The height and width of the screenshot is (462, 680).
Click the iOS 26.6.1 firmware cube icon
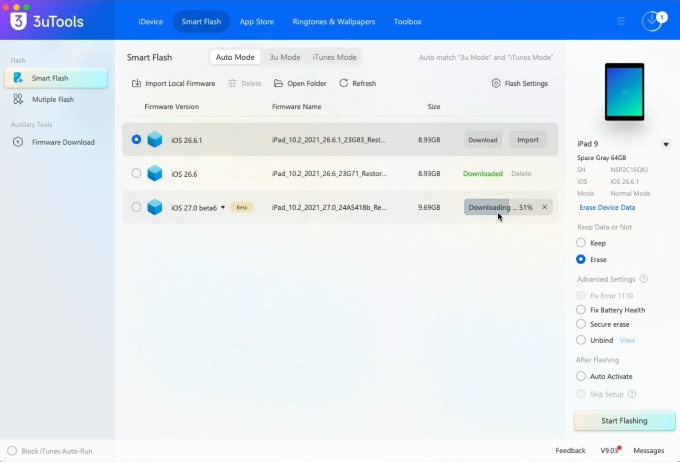click(155, 140)
